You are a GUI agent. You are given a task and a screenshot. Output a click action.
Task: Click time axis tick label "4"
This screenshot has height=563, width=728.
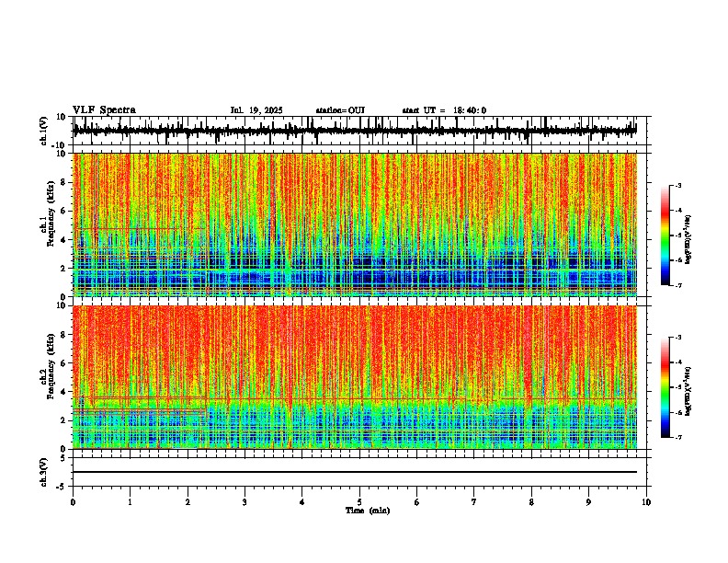tap(302, 502)
